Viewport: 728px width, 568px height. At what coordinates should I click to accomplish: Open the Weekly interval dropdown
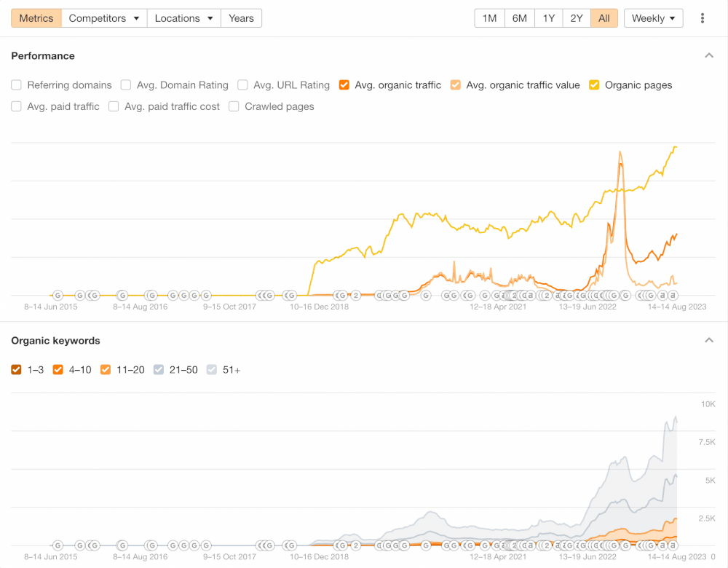point(653,18)
